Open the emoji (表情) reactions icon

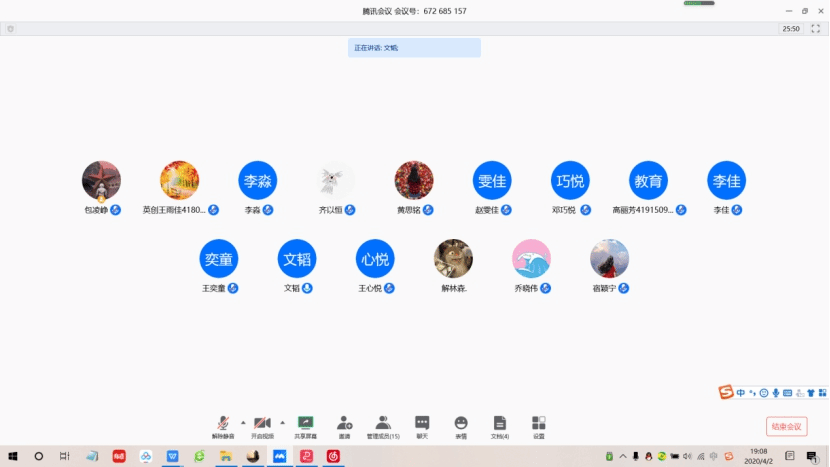461,425
